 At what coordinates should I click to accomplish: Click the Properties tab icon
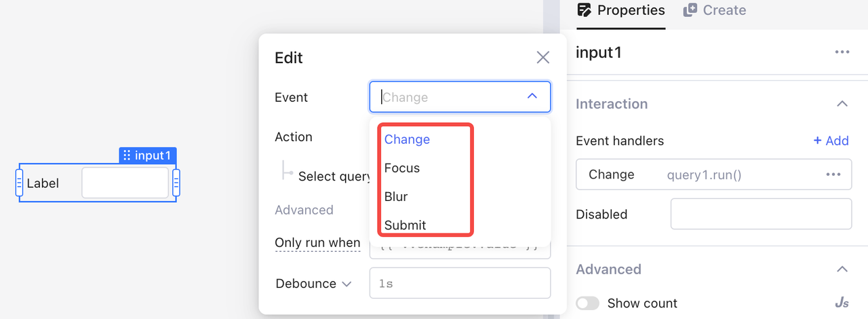pyautogui.click(x=584, y=10)
